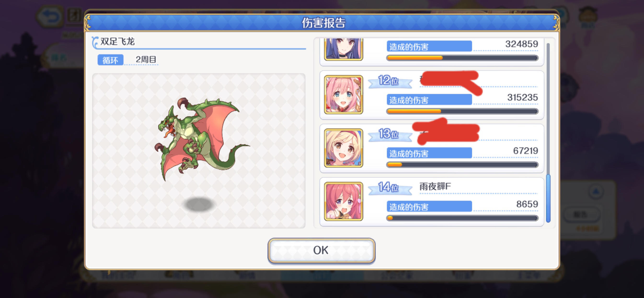The image size is (644, 298).
Task: Select the blue-haired character portrait at top
Action: pos(343,49)
